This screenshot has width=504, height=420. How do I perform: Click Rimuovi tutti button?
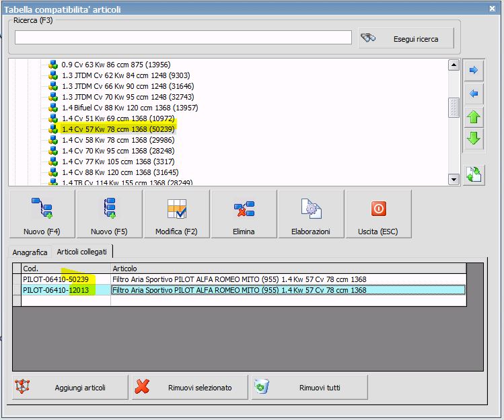coord(310,387)
